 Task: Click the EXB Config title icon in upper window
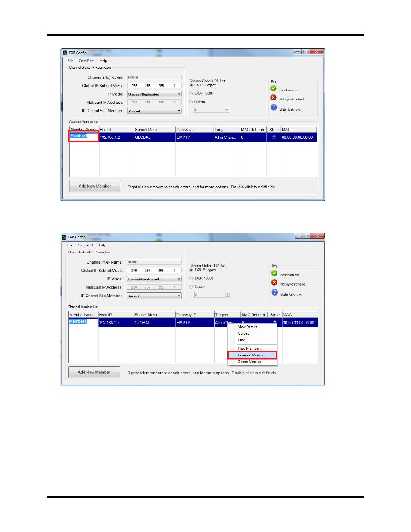tap(65, 53)
